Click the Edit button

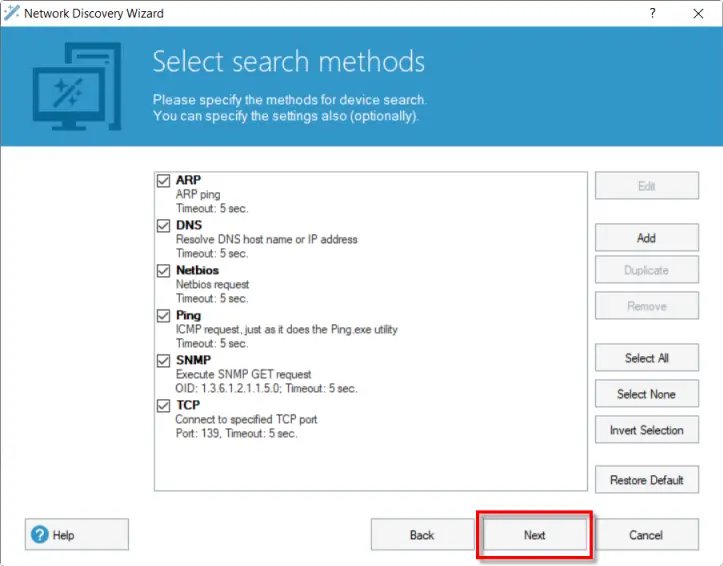tap(646, 186)
